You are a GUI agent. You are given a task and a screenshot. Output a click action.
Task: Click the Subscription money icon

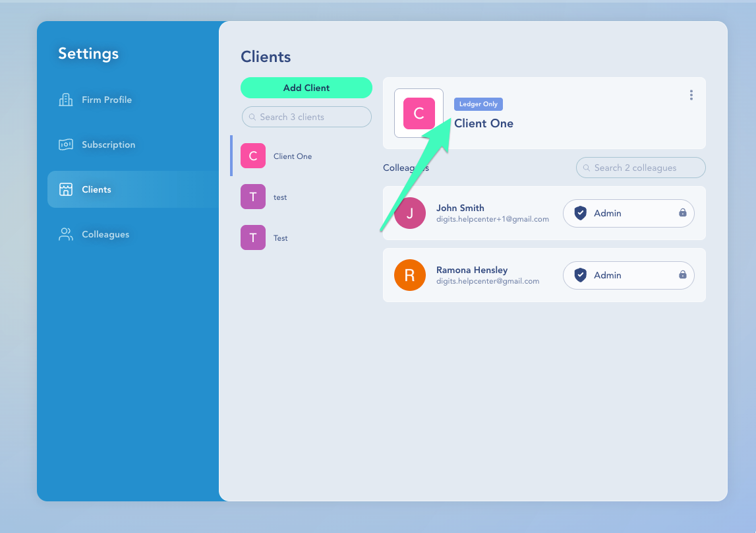pos(66,144)
